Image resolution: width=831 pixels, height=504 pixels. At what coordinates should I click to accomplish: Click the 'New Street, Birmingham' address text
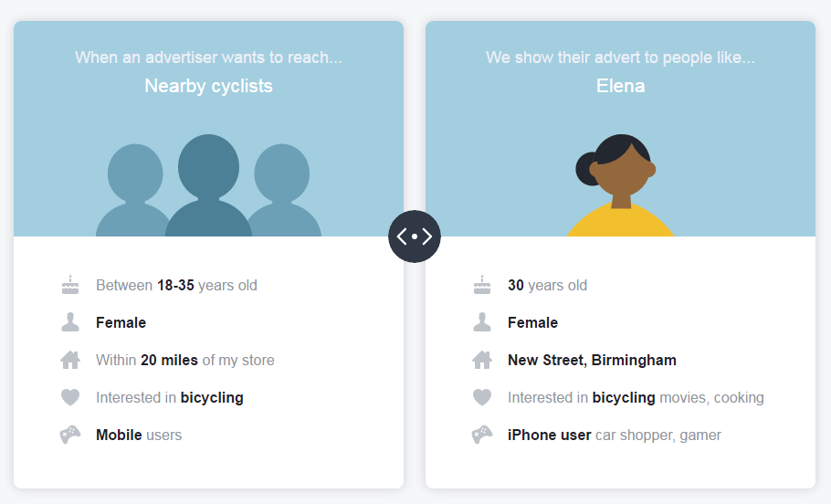click(x=592, y=360)
